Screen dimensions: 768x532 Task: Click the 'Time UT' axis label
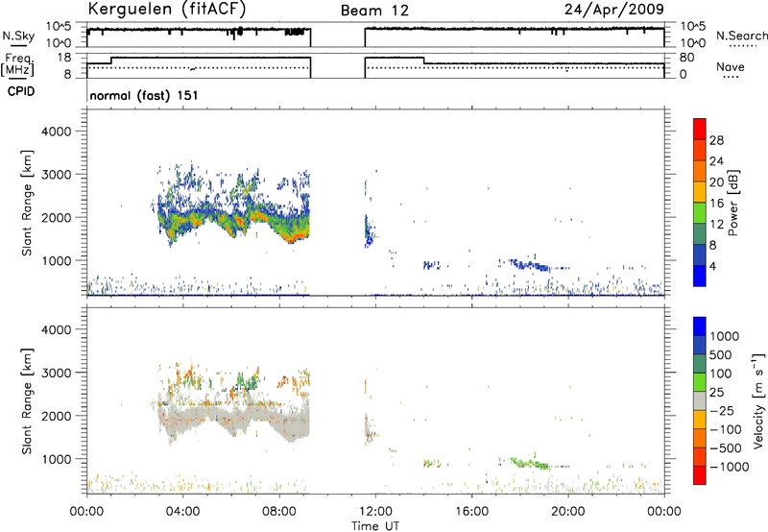point(375,526)
